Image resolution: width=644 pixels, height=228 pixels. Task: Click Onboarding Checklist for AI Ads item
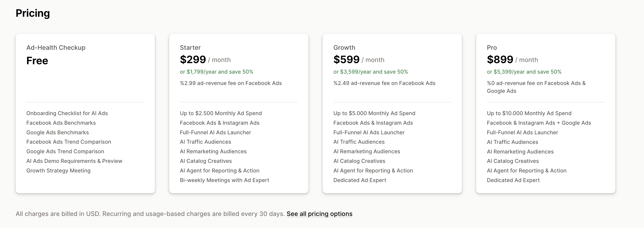click(67, 113)
